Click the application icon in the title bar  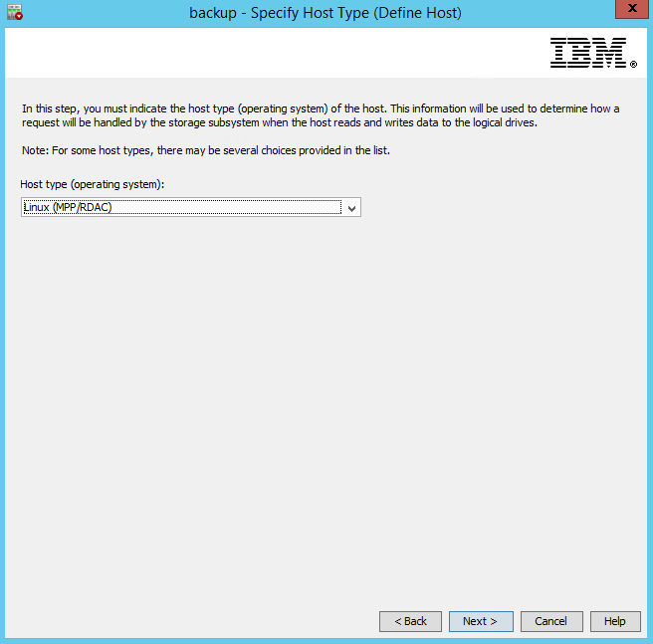click(14, 12)
